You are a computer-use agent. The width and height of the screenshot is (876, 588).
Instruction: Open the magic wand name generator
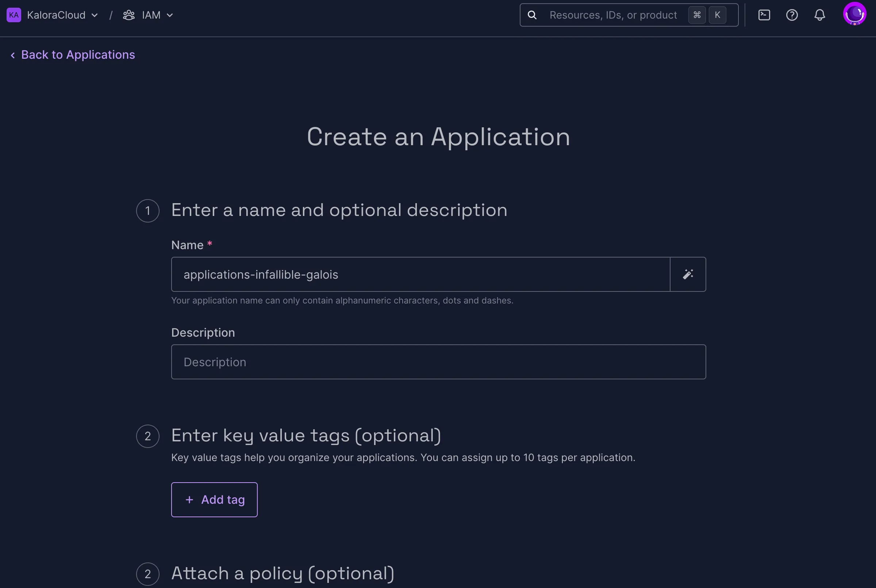click(688, 274)
